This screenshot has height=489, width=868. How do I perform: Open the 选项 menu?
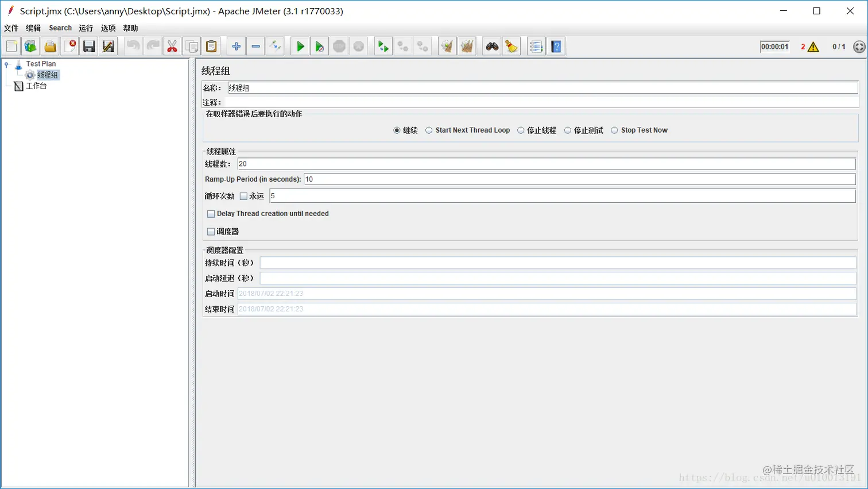pos(108,28)
